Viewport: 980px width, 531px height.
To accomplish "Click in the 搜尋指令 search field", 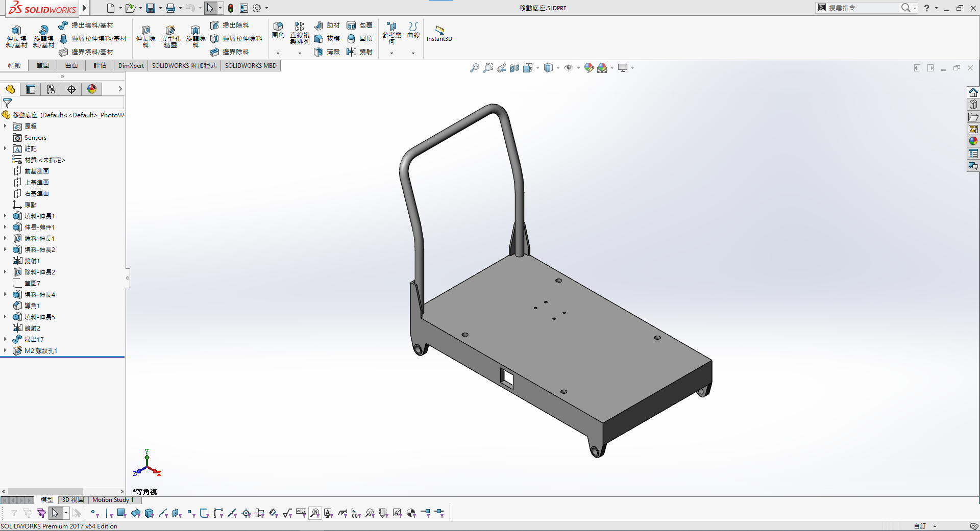I will coord(862,8).
